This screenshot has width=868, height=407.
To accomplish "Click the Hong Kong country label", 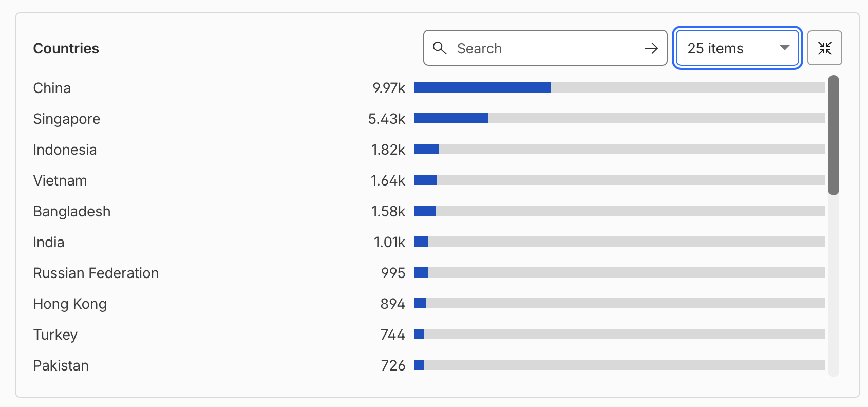I will point(70,304).
